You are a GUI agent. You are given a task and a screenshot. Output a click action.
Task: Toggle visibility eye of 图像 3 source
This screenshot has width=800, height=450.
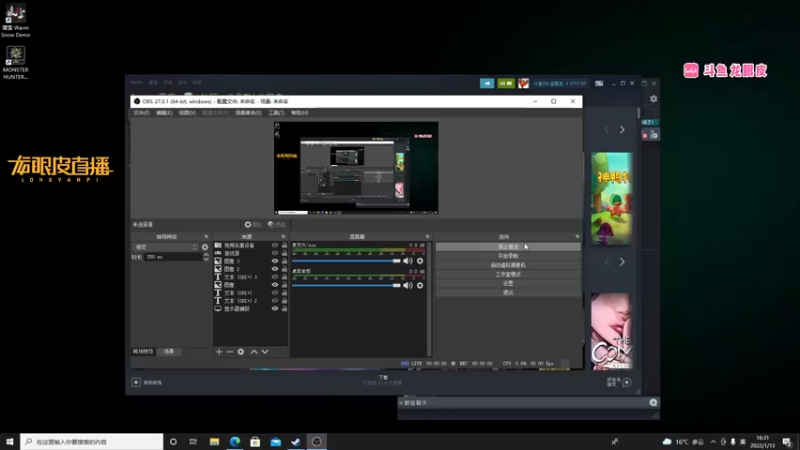[274, 261]
